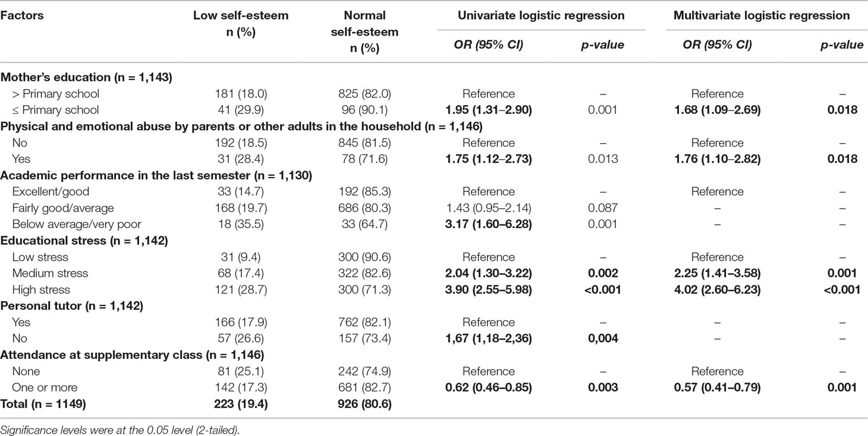
Task: Click the Multivariate logistic regression heading
Action: (x=761, y=16)
